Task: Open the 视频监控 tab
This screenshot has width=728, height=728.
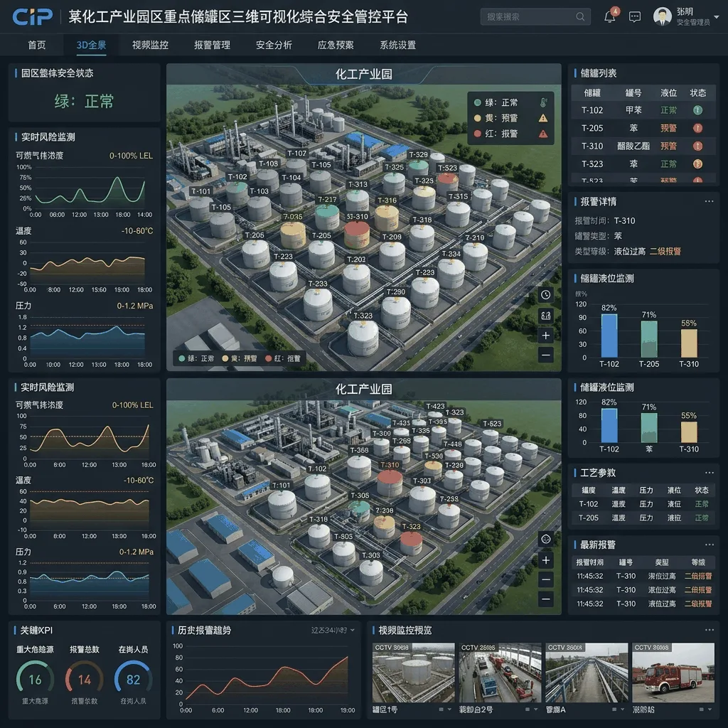Action: click(150, 45)
